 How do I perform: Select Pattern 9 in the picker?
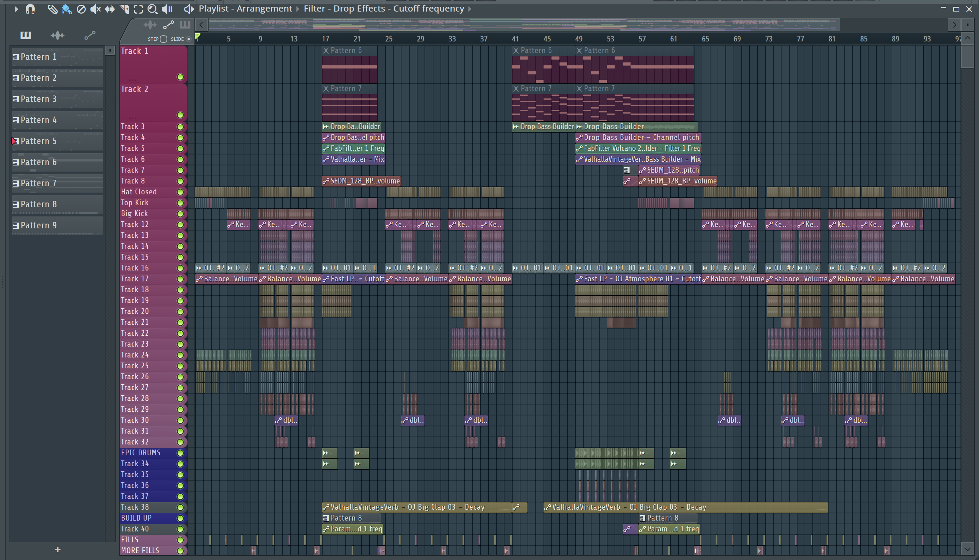pos(58,225)
